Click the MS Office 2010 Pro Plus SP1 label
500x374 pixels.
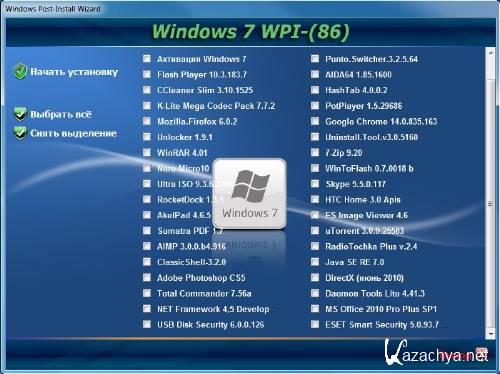(x=381, y=309)
